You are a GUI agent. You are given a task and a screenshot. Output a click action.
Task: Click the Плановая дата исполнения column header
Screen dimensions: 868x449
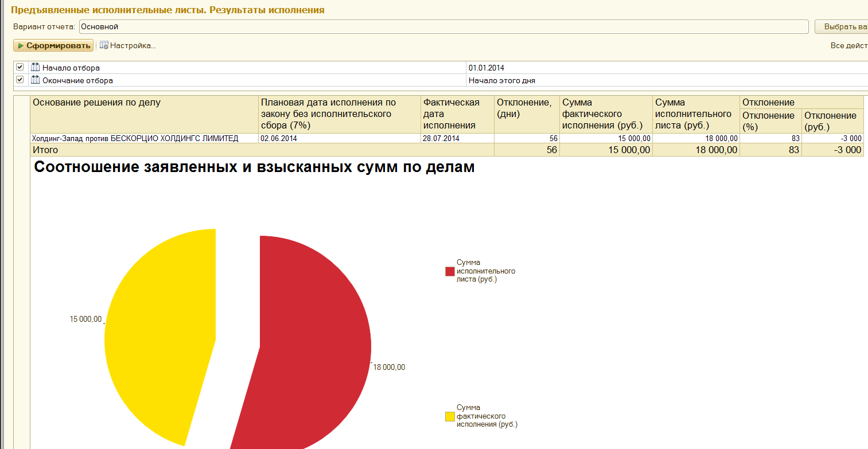click(x=340, y=114)
